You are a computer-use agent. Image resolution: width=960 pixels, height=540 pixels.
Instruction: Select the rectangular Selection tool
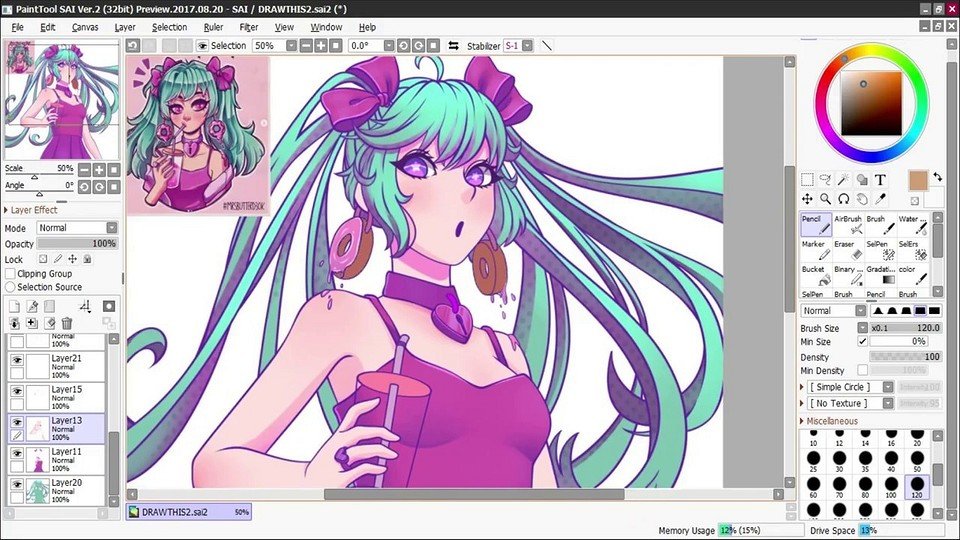[x=807, y=179]
